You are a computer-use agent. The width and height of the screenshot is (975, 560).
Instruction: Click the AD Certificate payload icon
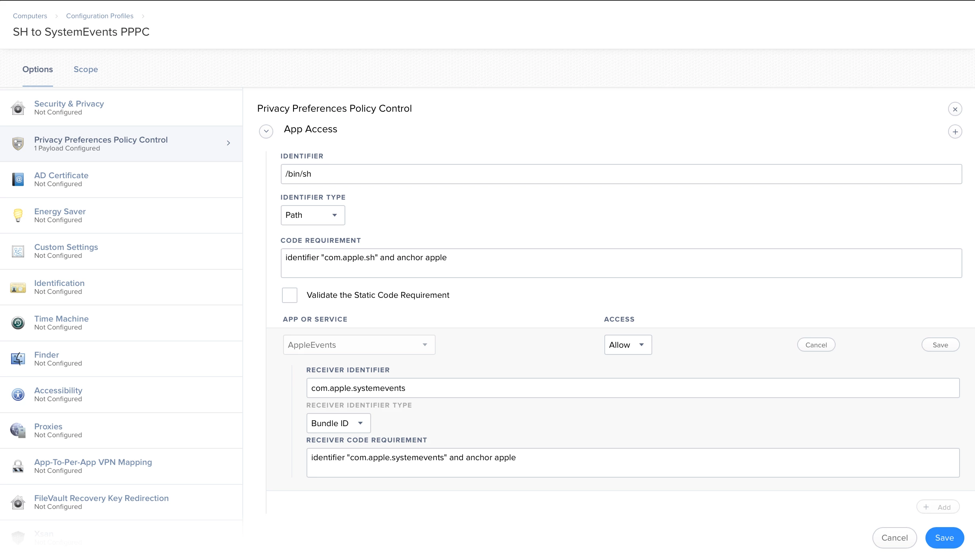point(18,179)
